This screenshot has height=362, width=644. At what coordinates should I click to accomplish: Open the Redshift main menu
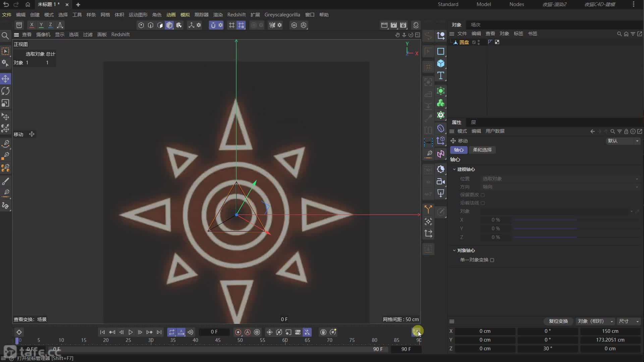236,15
